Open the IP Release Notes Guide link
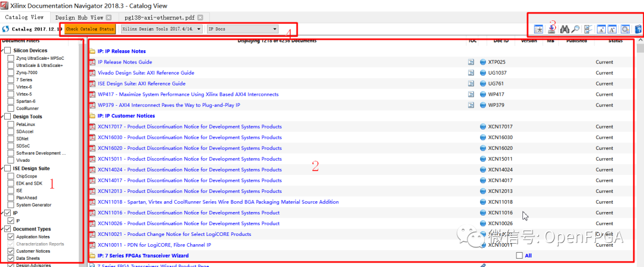This screenshot has height=267, width=644. tap(125, 62)
